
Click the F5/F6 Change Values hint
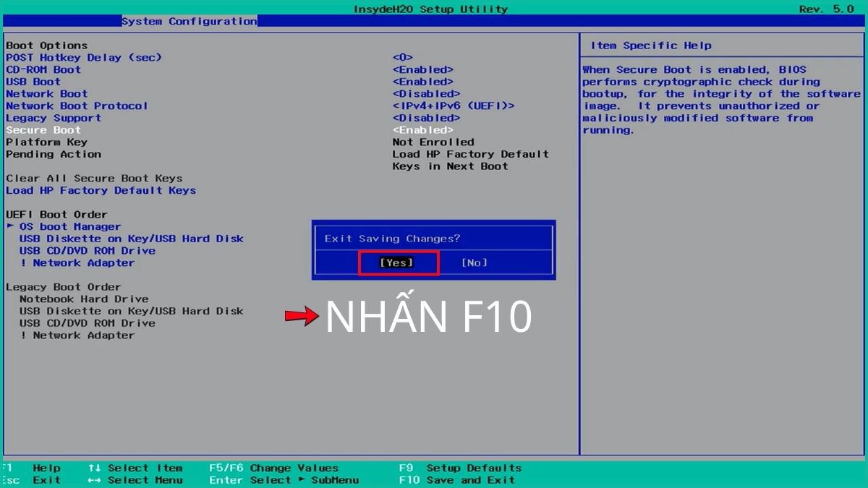(x=273, y=468)
